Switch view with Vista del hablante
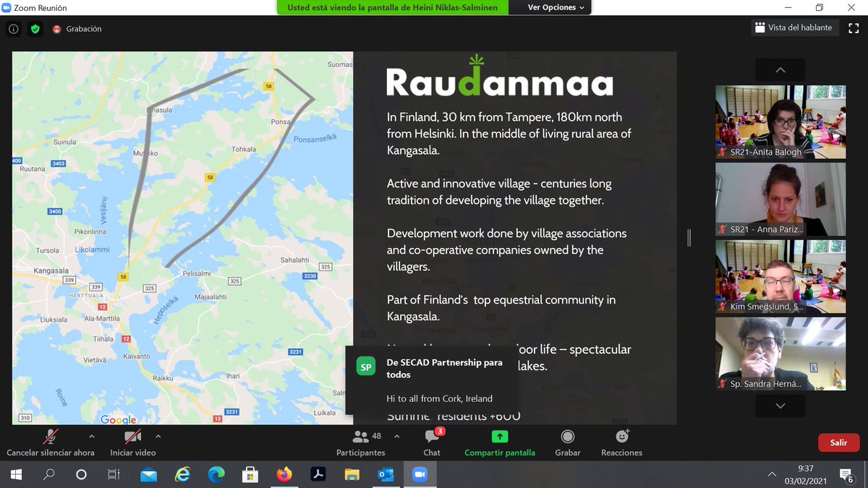 (x=793, y=27)
